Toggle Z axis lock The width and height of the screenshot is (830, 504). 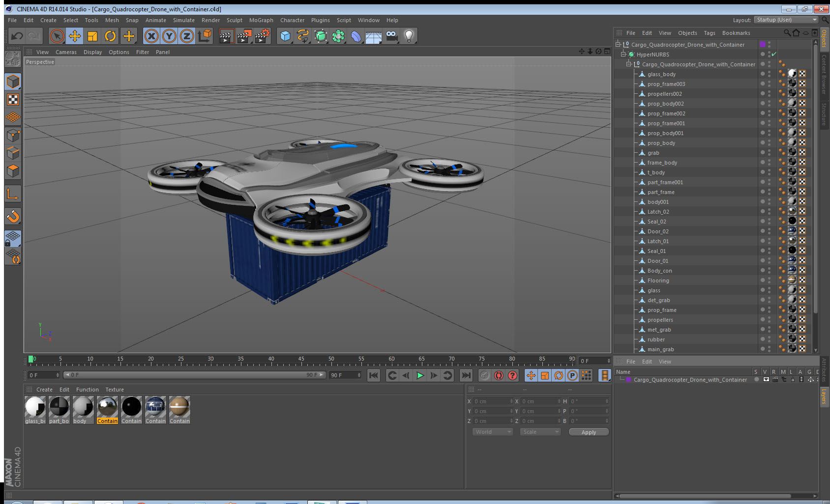pos(187,36)
